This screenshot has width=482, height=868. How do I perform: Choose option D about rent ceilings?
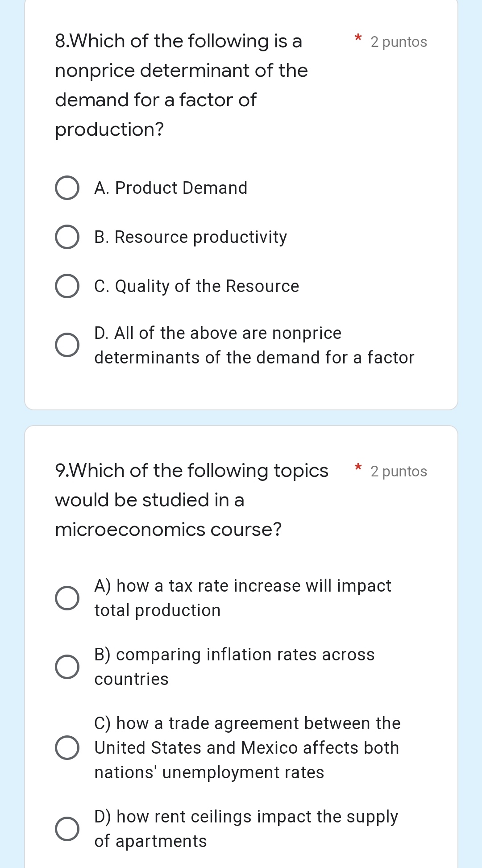coord(67,829)
